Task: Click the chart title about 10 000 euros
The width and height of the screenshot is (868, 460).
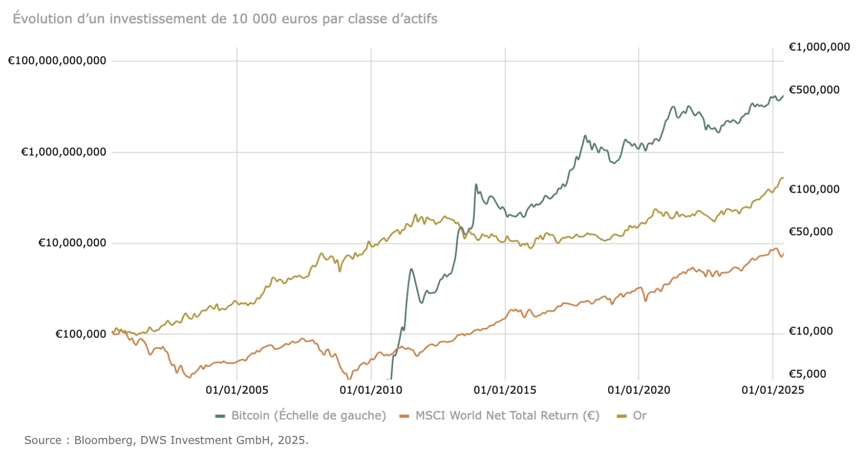Action: (225, 19)
